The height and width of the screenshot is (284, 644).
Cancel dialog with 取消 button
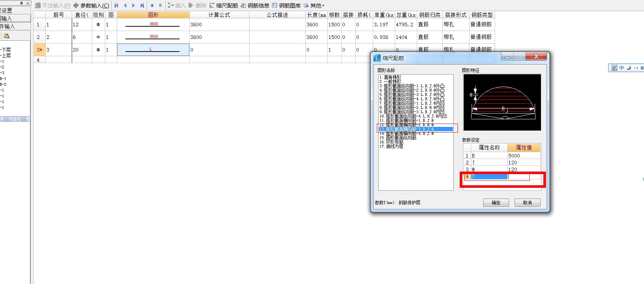527,203
